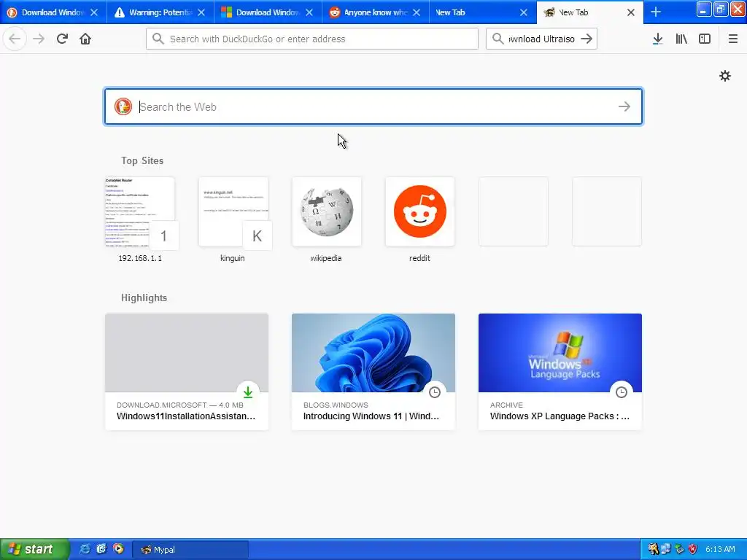The width and height of the screenshot is (747, 560).
Task: Click the first system tray icon
Action: 653,549
